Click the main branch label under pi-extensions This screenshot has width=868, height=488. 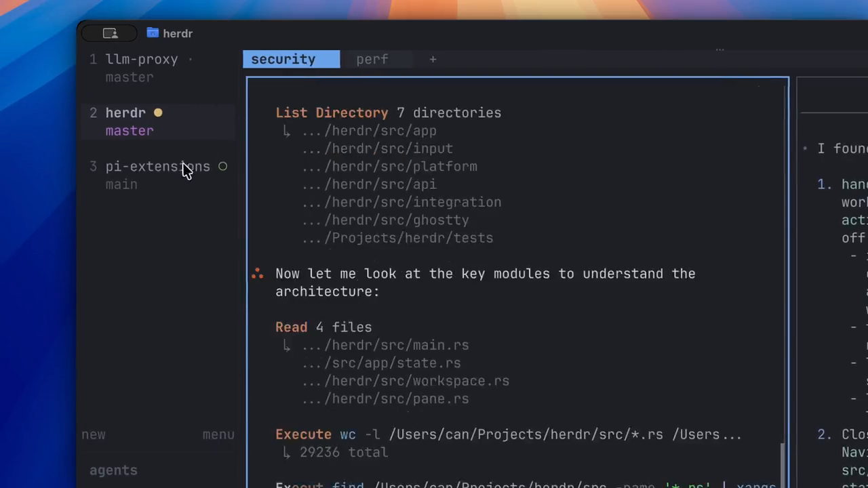point(121,184)
